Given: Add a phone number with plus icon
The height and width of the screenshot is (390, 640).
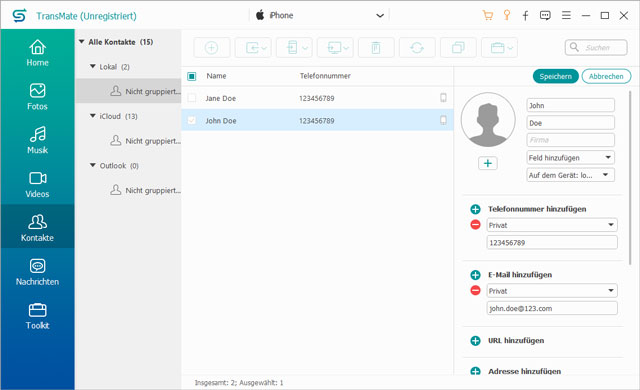Looking at the screenshot, I should pos(475,209).
